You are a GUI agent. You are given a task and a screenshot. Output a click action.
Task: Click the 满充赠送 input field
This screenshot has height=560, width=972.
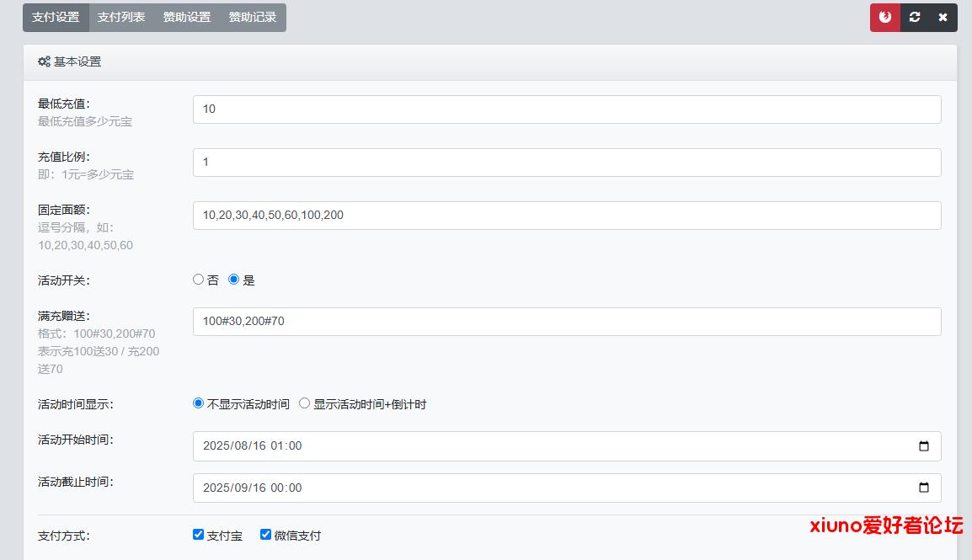[x=567, y=322]
